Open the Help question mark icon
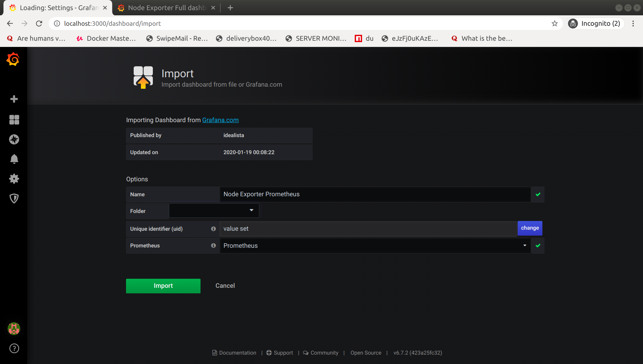The image size is (643, 364). pyautogui.click(x=14, y=348)
